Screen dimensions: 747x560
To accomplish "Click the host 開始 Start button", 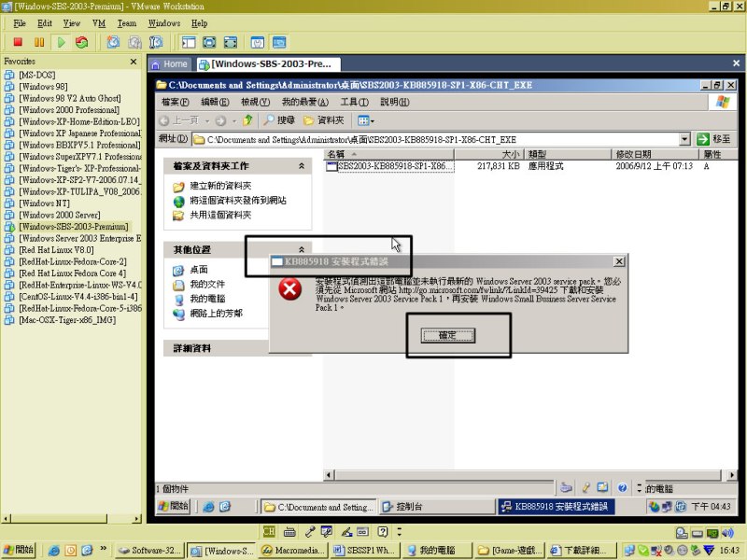I will coord(19,550).
